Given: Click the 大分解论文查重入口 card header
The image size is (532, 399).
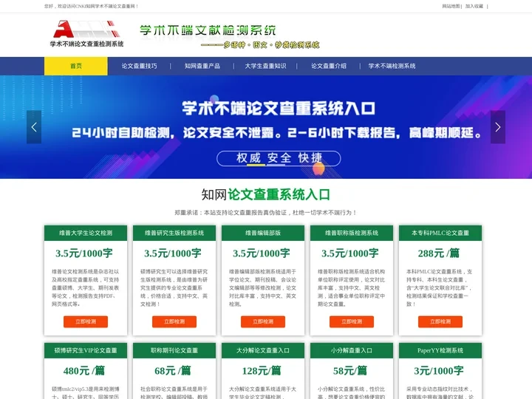Looking at the screenshot, I should tap(263, 350).
